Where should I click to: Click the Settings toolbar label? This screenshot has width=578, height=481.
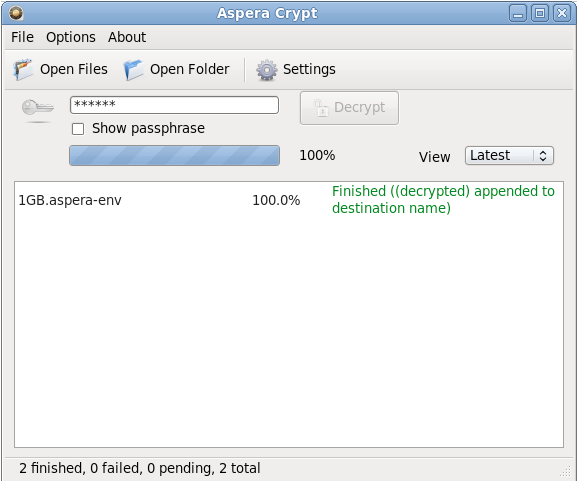(309, 69)
